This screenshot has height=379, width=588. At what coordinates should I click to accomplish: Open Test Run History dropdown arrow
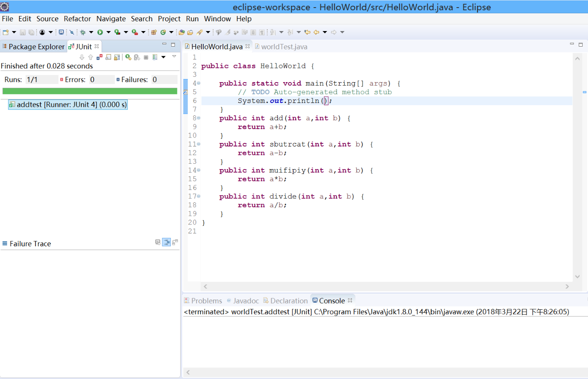tap(163, 57)
